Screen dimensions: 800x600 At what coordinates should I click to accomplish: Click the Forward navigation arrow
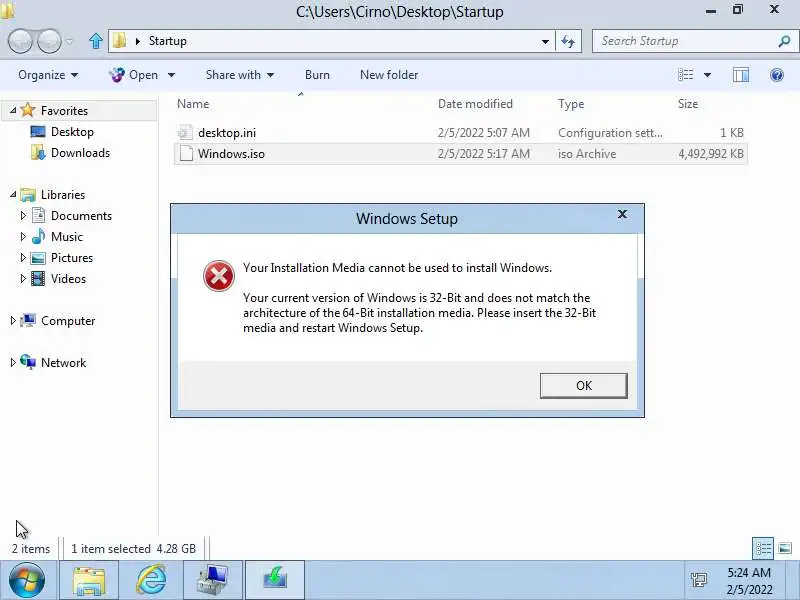point(49,41)
